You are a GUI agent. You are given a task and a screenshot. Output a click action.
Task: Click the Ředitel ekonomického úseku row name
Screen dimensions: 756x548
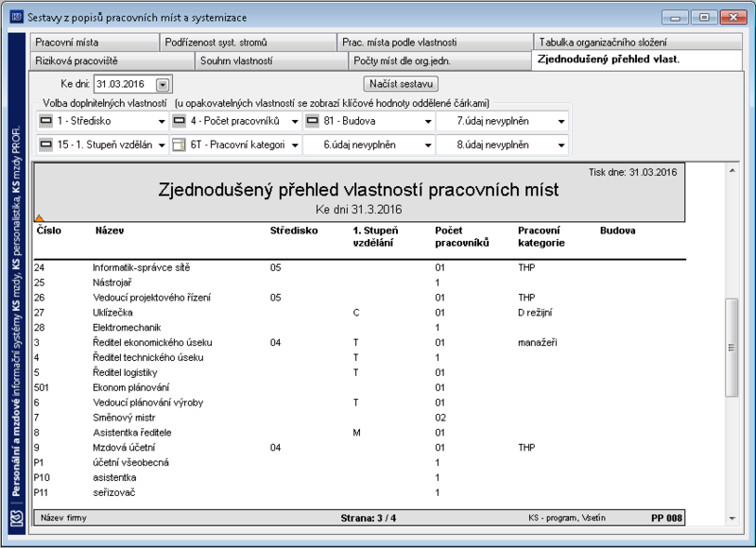coord(152,342)
